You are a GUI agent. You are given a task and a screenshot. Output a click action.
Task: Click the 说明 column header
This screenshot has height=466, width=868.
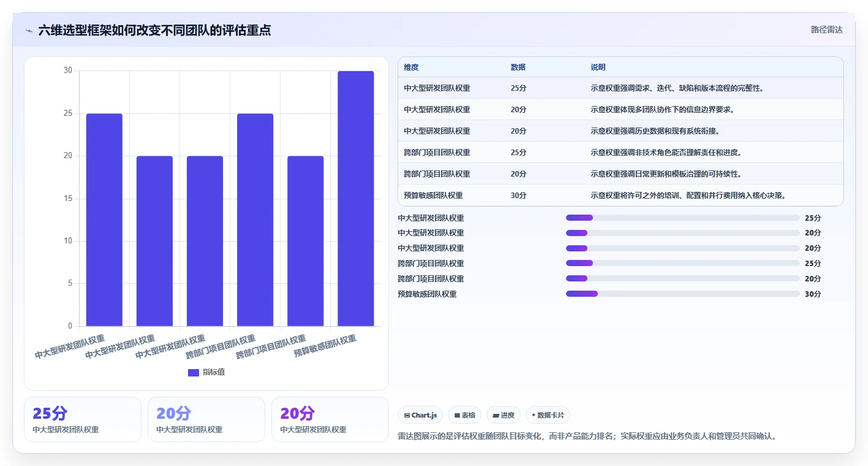[598, 67]
